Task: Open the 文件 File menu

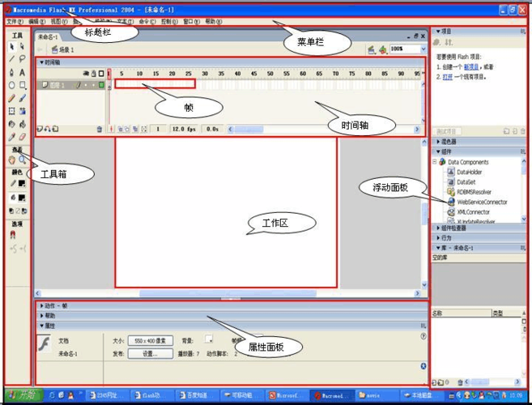Action: (x=15, y=21)
